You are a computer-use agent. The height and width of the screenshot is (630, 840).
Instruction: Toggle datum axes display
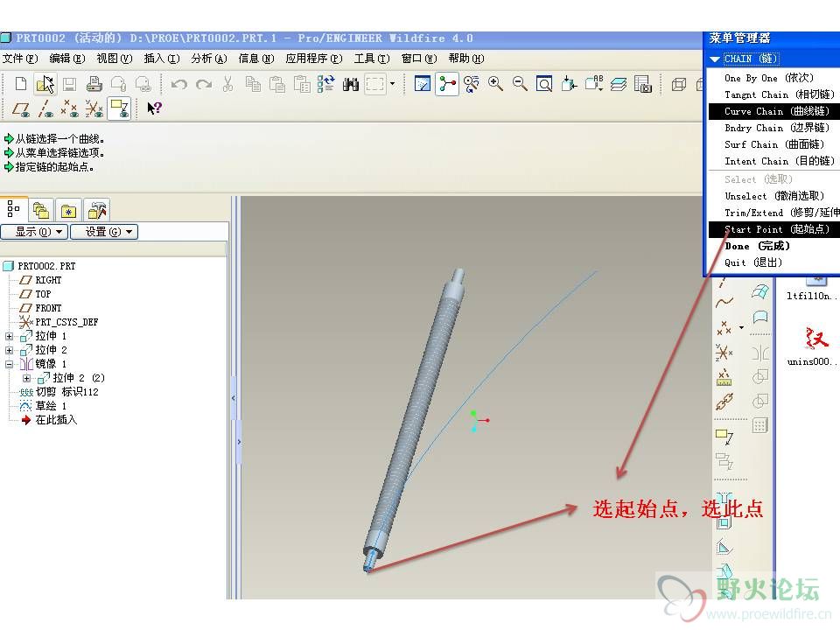(45, 108)
